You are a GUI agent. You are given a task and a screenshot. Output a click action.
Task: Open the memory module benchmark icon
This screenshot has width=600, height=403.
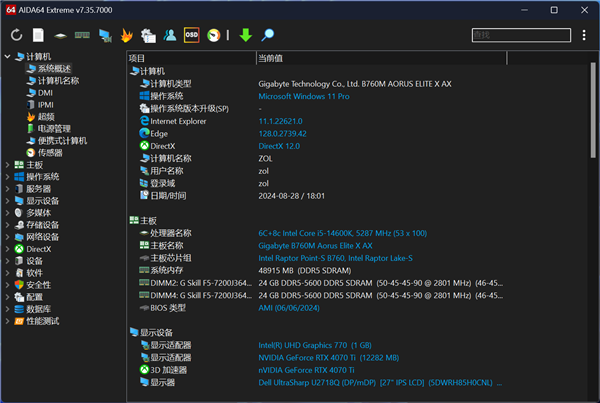click(x=82, y=35)
